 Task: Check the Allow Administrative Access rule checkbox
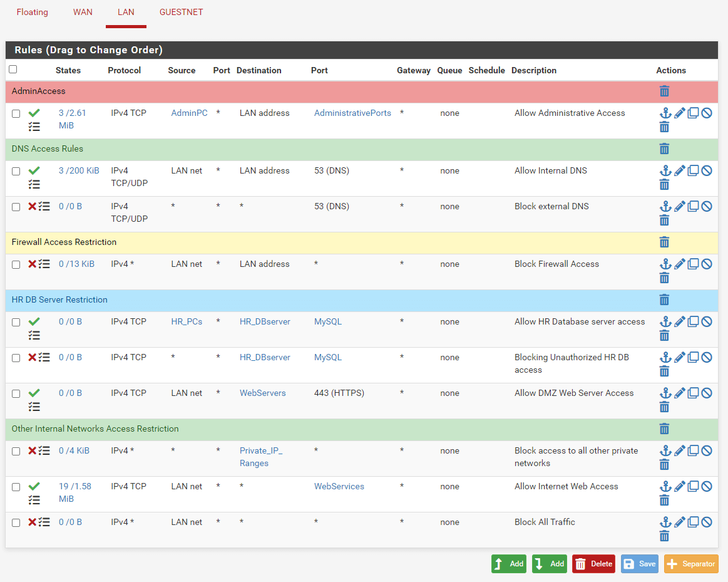(16, 114)
